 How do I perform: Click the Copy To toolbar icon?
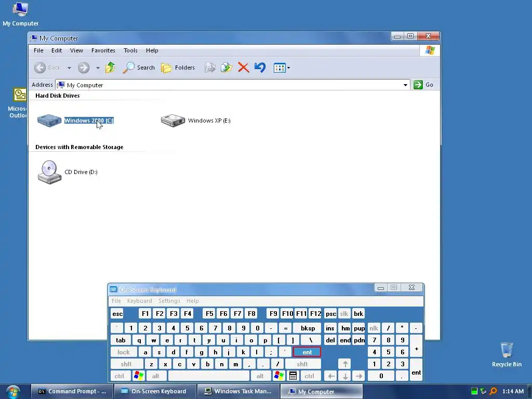(x=227, y=68)
